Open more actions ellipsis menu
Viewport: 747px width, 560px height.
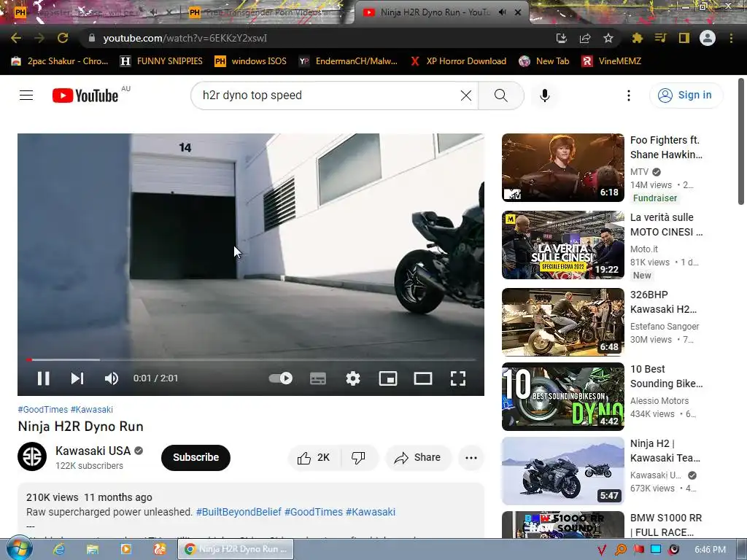tap(471, 458)
